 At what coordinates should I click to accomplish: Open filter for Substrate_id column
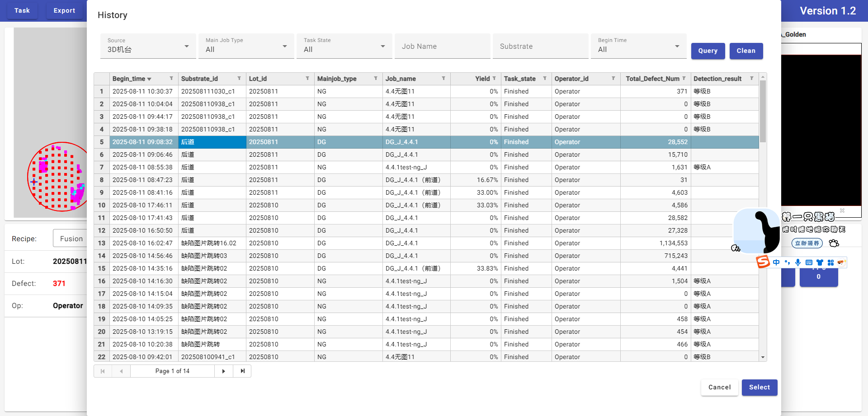pyautogui.click(x=239, y=79)
